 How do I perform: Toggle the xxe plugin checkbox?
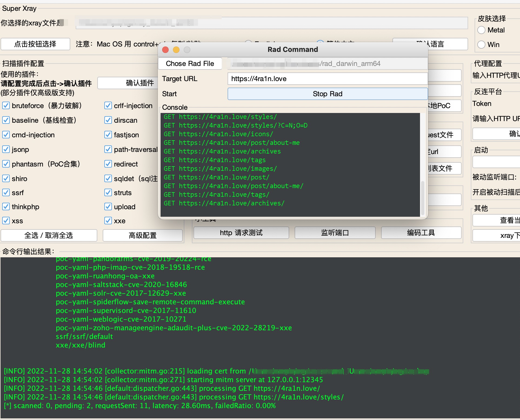[x=108, y=221]
